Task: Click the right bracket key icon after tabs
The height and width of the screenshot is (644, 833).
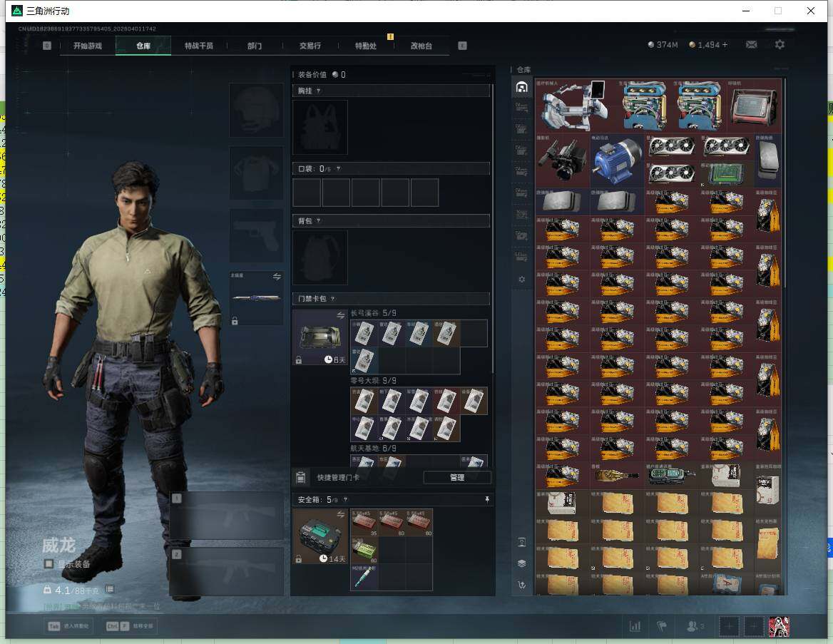Action: point(462,46)
